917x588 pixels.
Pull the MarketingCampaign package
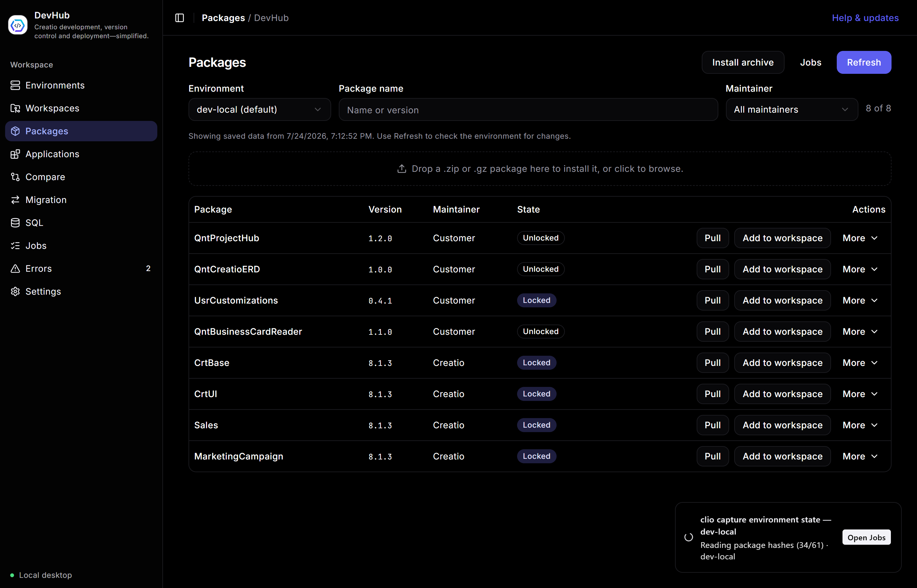713,456
